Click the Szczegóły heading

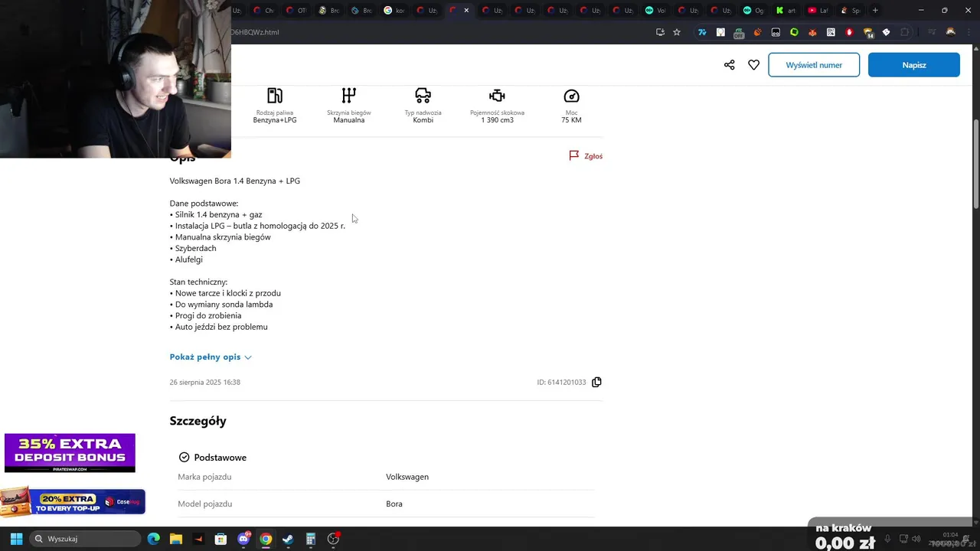click(x=198, y=421)
